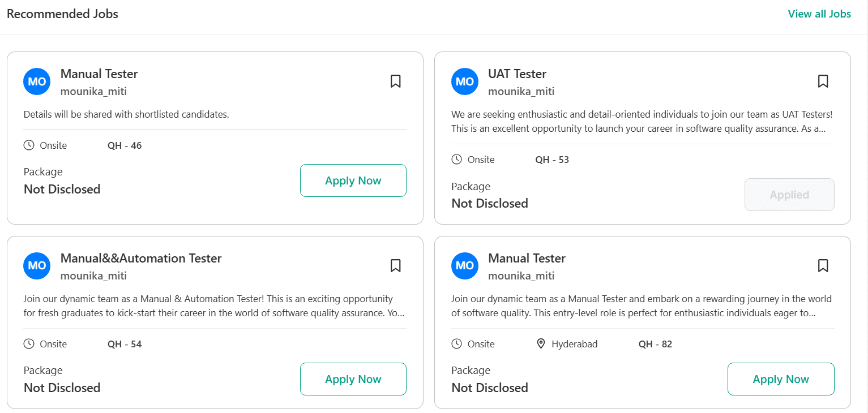Click the disabled Applied button on UAT Tester
The height and width of the screenshot is (413, 868).
click(x=789, y=194)
